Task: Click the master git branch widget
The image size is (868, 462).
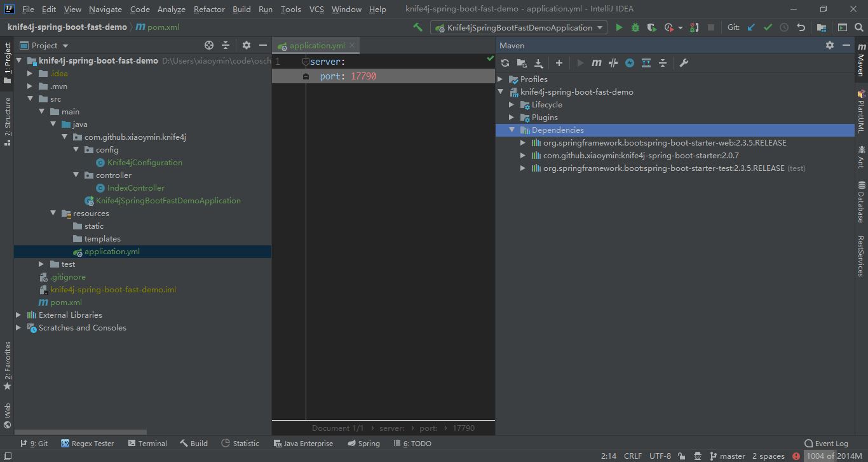Action: (728, 456)
